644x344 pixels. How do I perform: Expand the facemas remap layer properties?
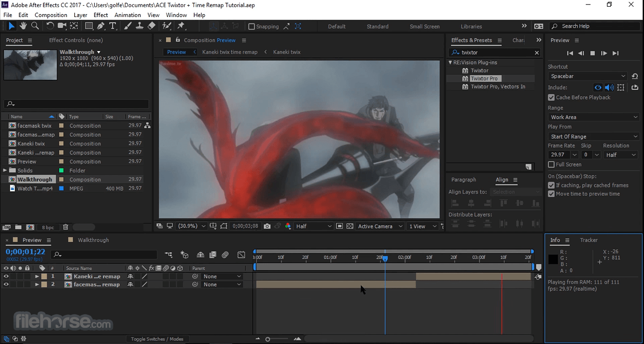[x=37, y=284]
